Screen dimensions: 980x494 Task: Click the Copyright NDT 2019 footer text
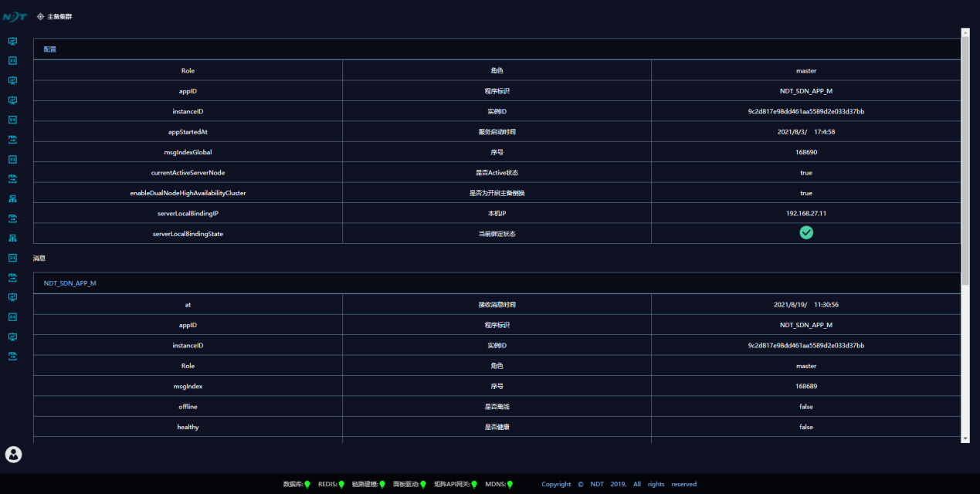pyautogui.click(x=618, y=485)
